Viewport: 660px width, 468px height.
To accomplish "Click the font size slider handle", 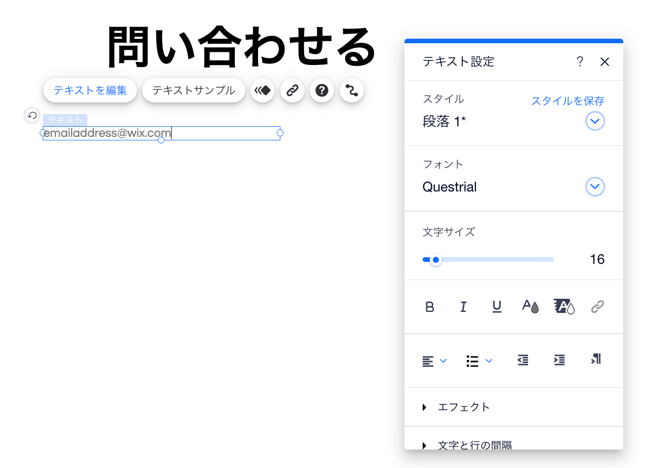I will coord(436,260).
